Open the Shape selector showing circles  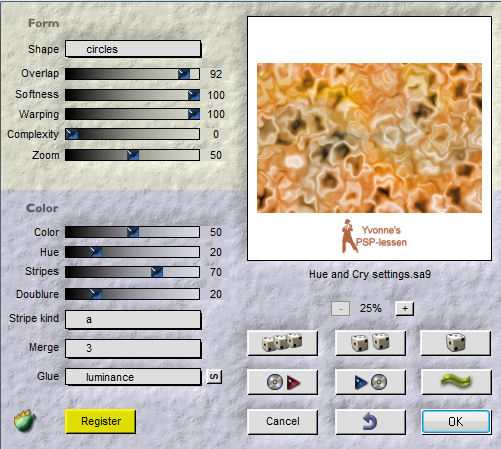click(x=133, y=49)
